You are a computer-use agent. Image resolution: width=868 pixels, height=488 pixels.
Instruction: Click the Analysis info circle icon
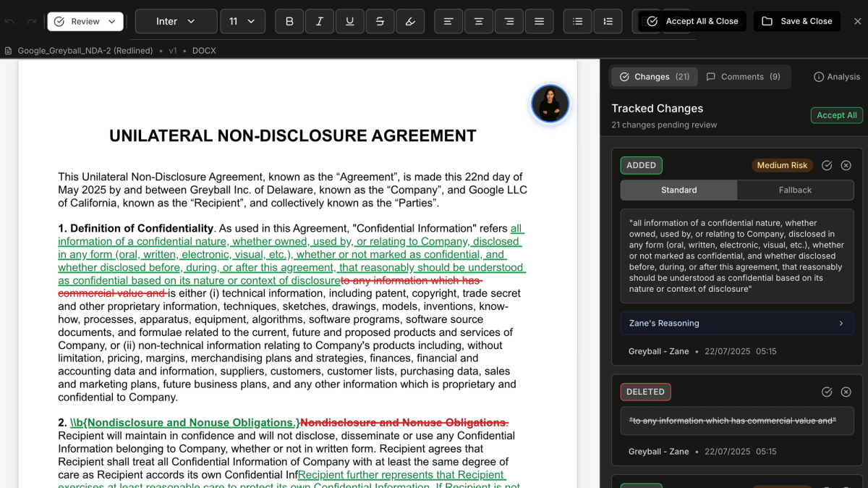pyautogui.click(x=819, y=77)
